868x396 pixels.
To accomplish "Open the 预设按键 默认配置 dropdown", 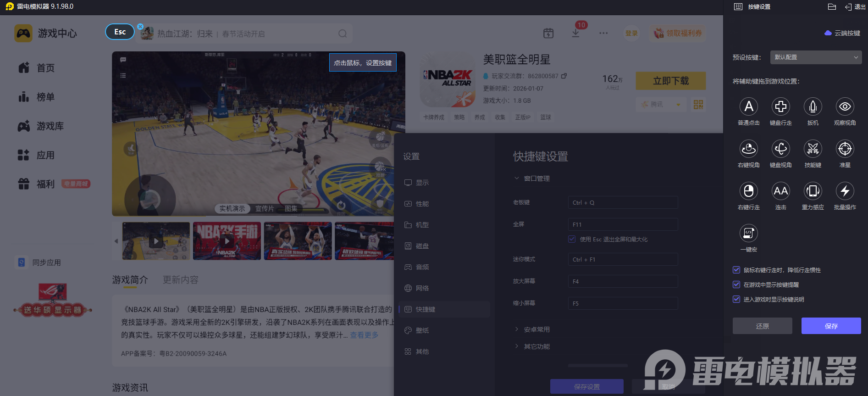I will click(815, 57).
